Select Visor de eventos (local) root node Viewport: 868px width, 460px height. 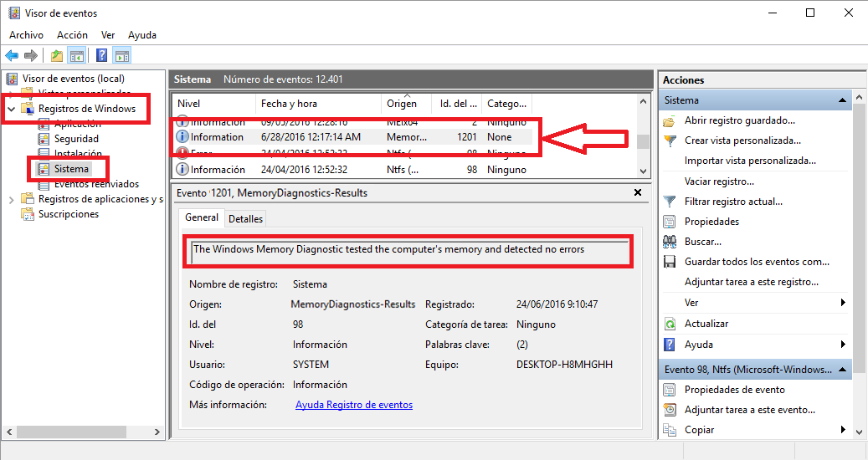[74, 79]
